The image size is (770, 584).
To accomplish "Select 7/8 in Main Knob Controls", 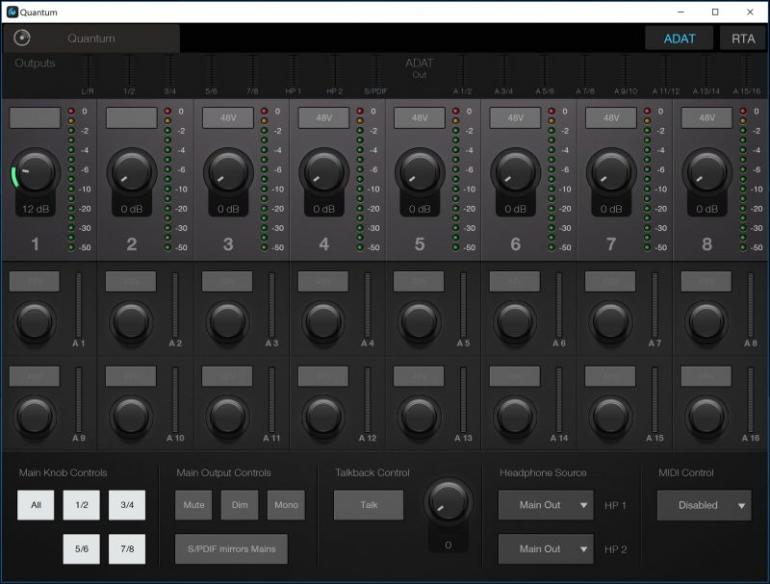I will 127,549.
